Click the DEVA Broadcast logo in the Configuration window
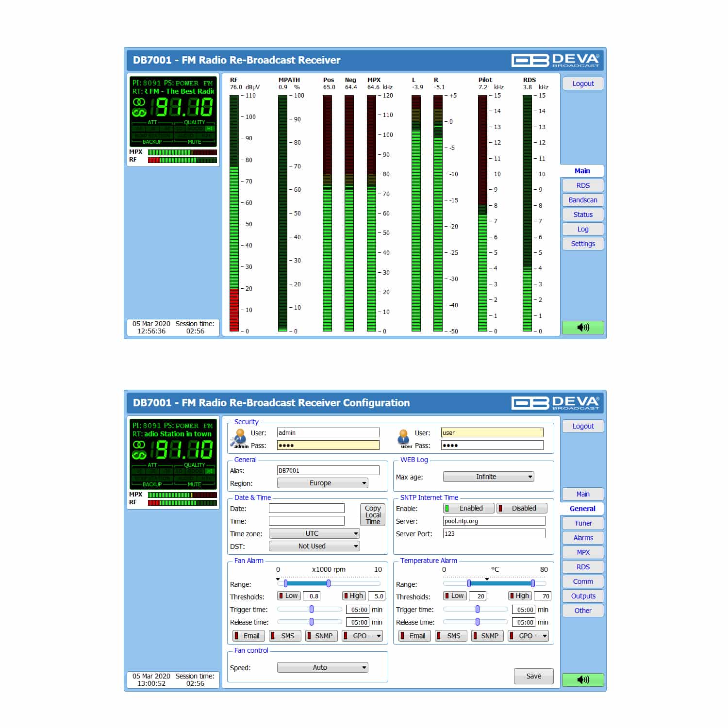 (556, 403)
